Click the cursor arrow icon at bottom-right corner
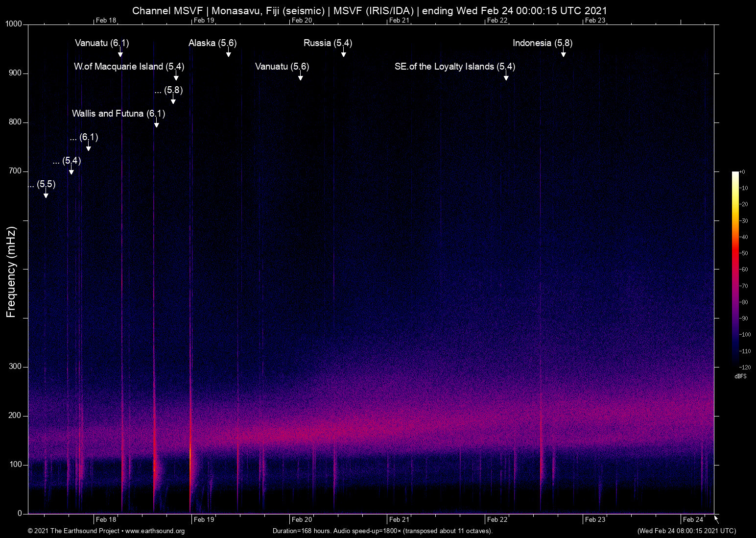The image size is (756, 538). (x=717, y=519)
